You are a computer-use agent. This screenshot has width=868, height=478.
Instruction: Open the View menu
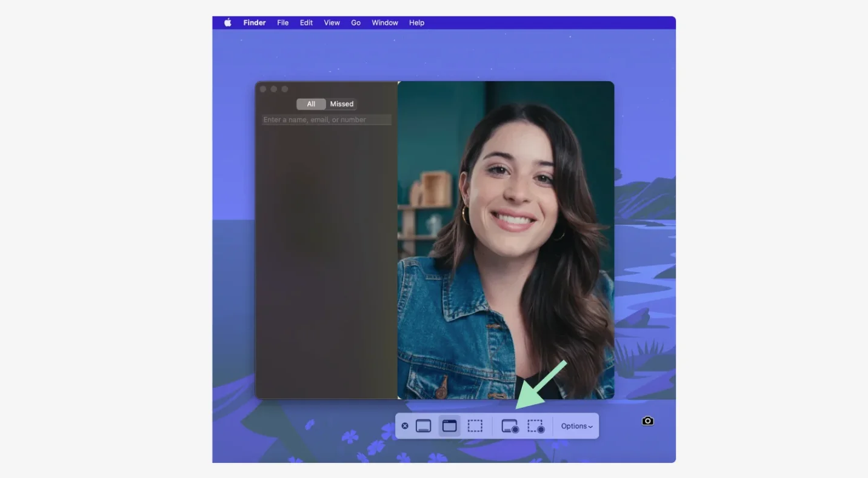pos(332,22)
